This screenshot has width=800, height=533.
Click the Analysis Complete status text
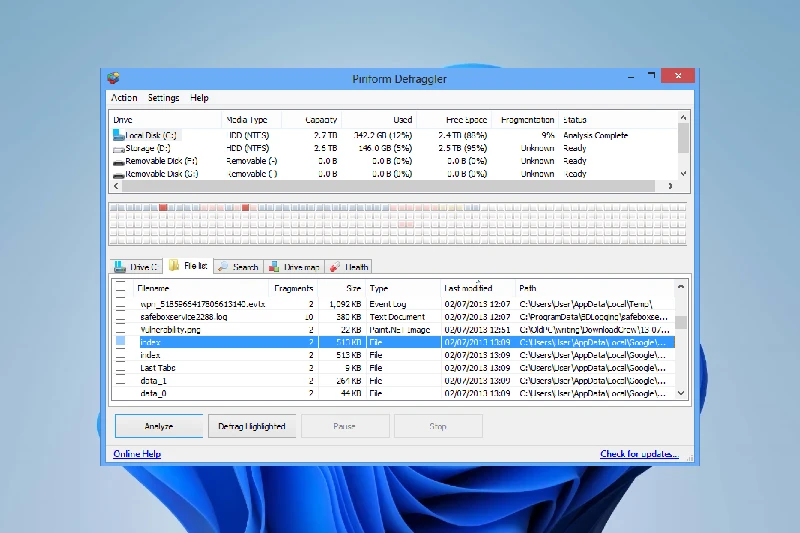595,135
